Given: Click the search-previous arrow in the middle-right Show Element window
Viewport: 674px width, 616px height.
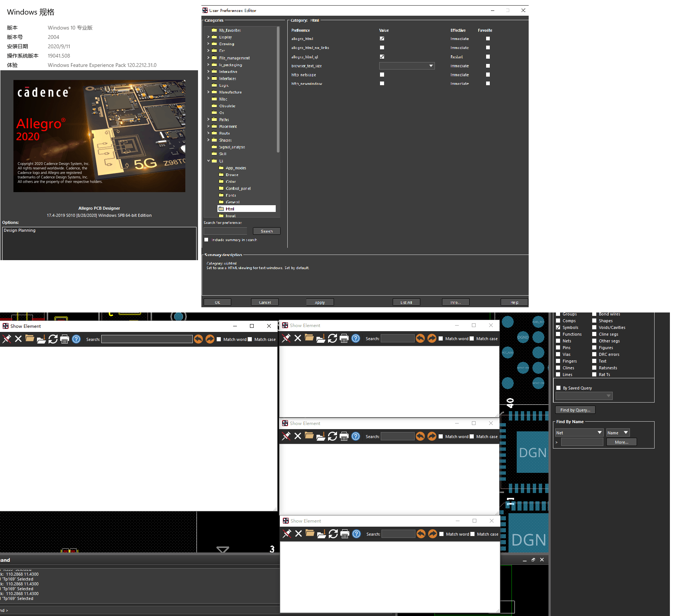Looking at the screenshot, I should 420,436.
